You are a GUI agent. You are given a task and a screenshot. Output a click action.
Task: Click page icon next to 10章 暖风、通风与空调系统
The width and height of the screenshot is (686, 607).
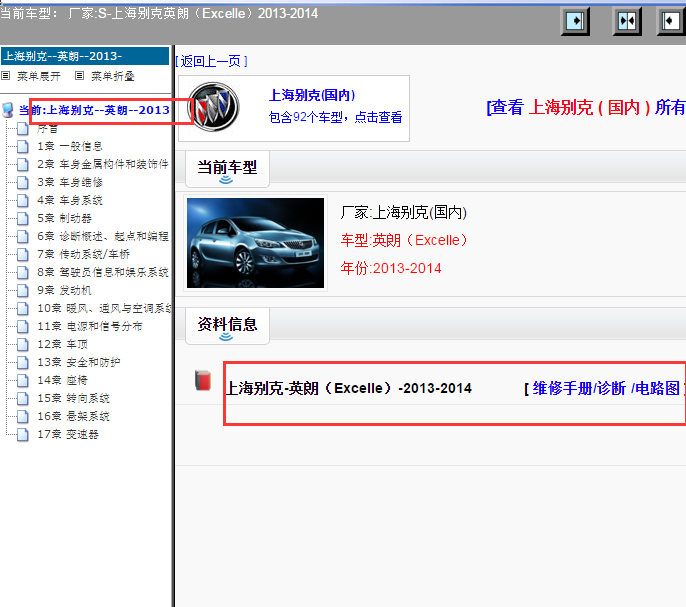(x=23, y=309)
